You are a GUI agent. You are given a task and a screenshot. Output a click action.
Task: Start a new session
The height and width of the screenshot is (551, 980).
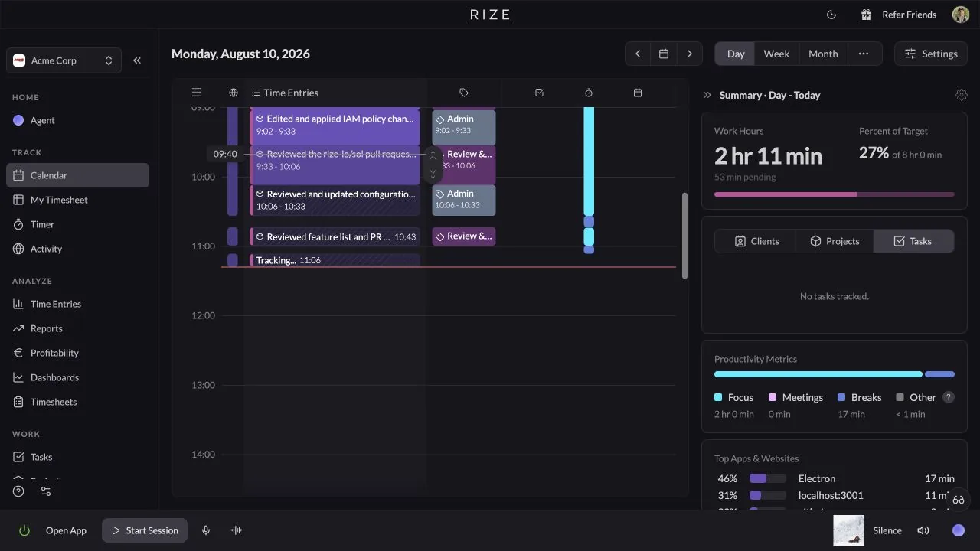[x=145, y=530]
